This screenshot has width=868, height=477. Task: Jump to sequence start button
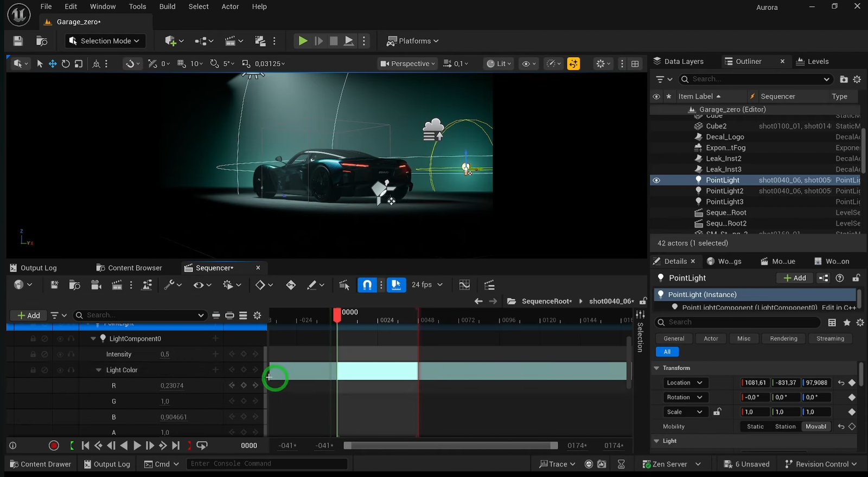coord(85,446)
